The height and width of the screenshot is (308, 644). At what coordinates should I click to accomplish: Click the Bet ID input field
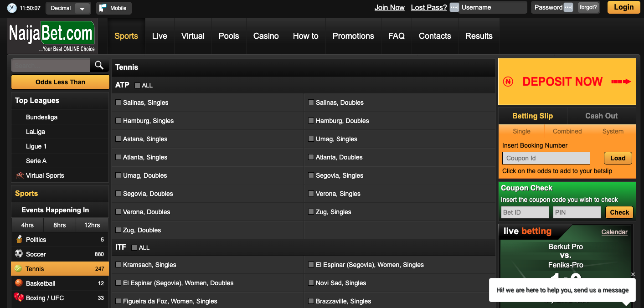(x=525, y=212)
